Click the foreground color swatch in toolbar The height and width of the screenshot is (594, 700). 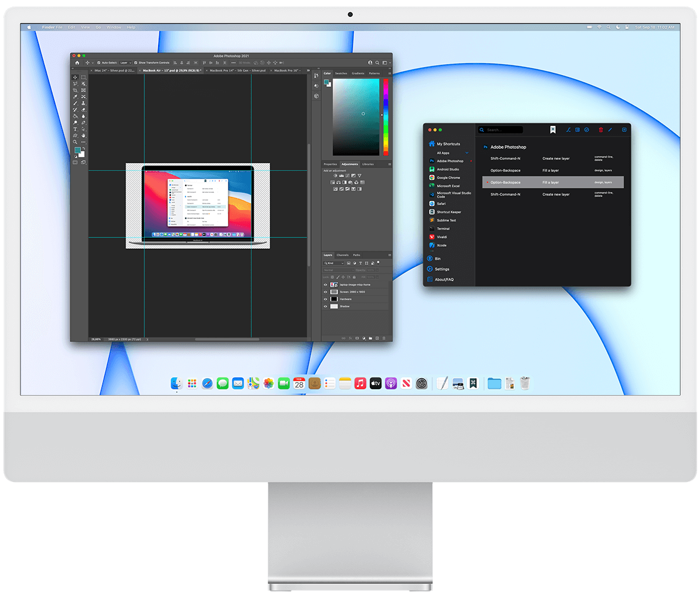coord(78,150)
